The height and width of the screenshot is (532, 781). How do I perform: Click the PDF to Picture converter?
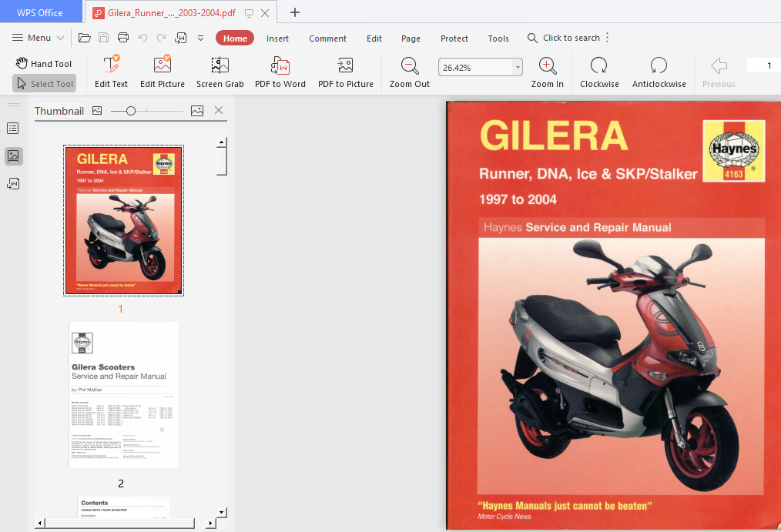pyautogui.click(x=346, y=72)
